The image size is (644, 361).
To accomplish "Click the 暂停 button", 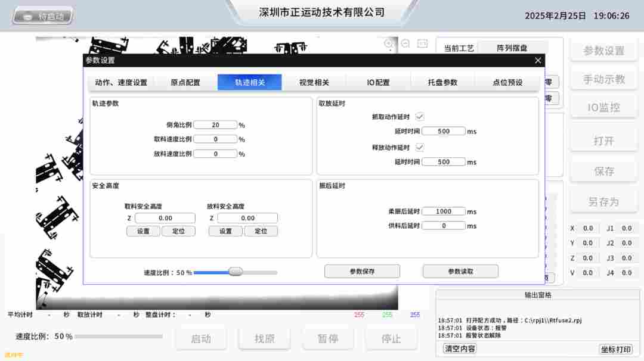I will [x=328, y=339].
